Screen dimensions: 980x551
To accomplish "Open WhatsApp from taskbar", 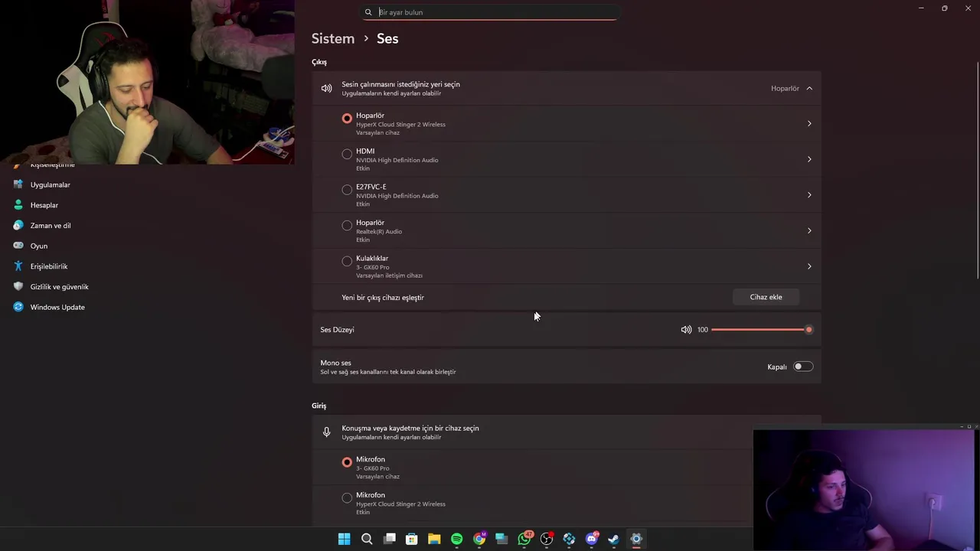I will [524, 539].
